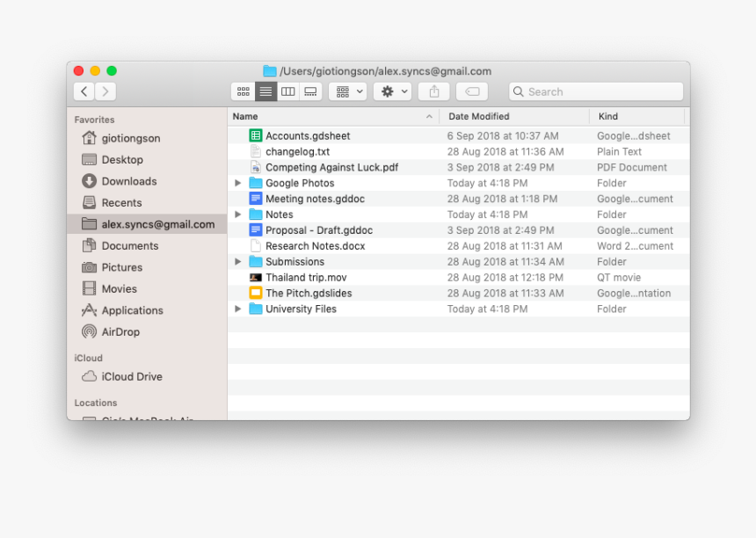
Task: Expand the University Files folder
Action: pyautogui.click(x=237, y=309)
